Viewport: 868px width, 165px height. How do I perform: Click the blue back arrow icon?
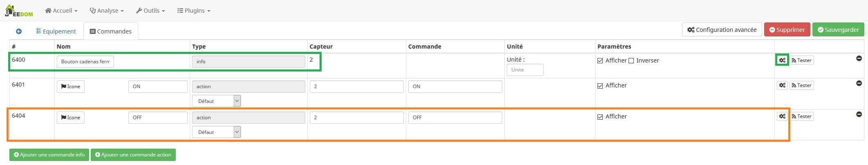pyautogui.click(x=19, y=31)
